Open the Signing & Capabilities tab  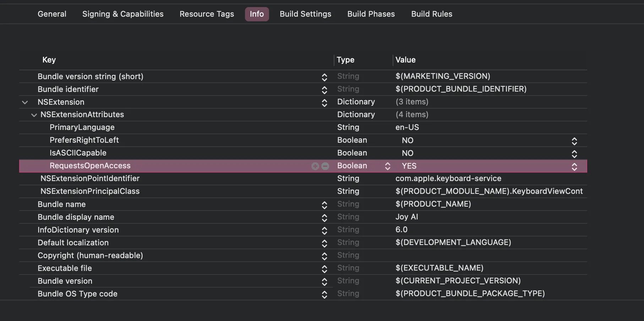(123, 14)
